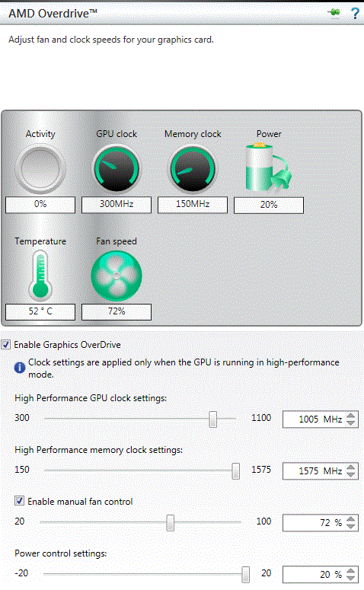Open help with the question mark icon
The width and height of the screenshot is (364, 590).
(355, 14)
